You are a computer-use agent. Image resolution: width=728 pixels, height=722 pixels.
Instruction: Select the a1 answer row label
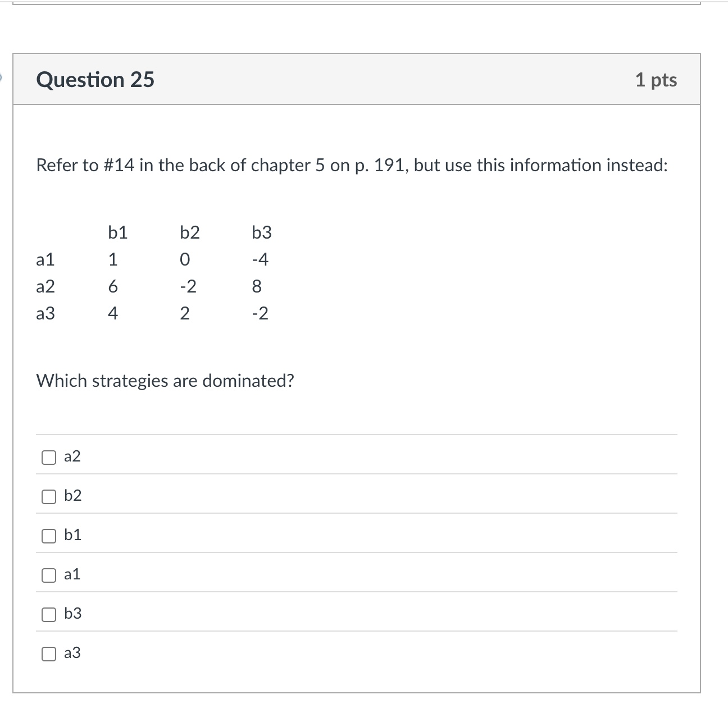pyautogui.click(x=72, y=574)
